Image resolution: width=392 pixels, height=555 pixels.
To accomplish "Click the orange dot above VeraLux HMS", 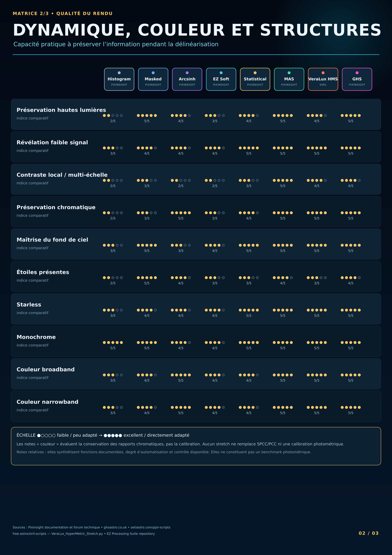I will 323,73.
